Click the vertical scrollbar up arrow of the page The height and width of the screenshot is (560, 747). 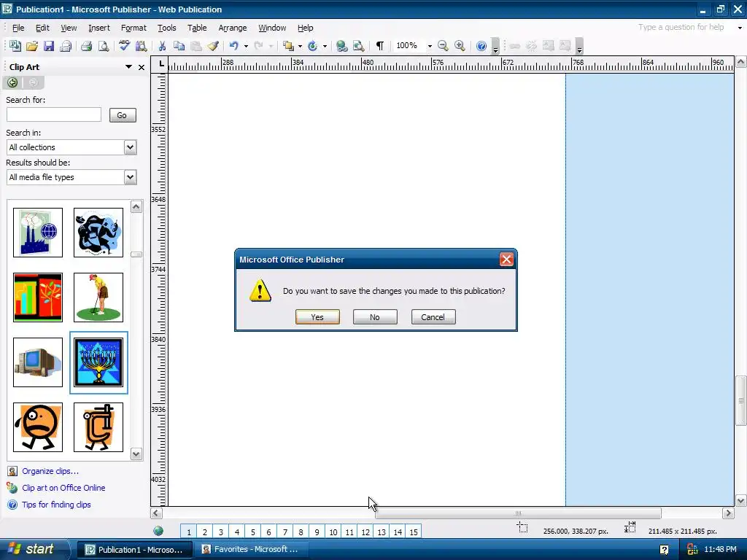point(741,62)
